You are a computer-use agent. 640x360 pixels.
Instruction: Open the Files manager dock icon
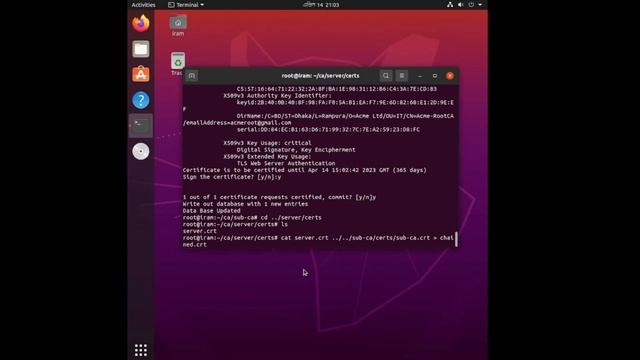click(141, 49)
